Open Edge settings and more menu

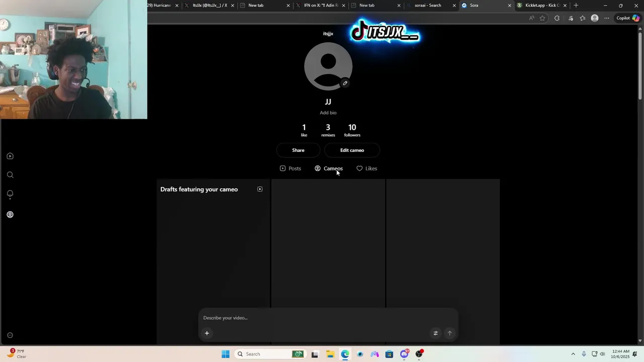[607, 18]
